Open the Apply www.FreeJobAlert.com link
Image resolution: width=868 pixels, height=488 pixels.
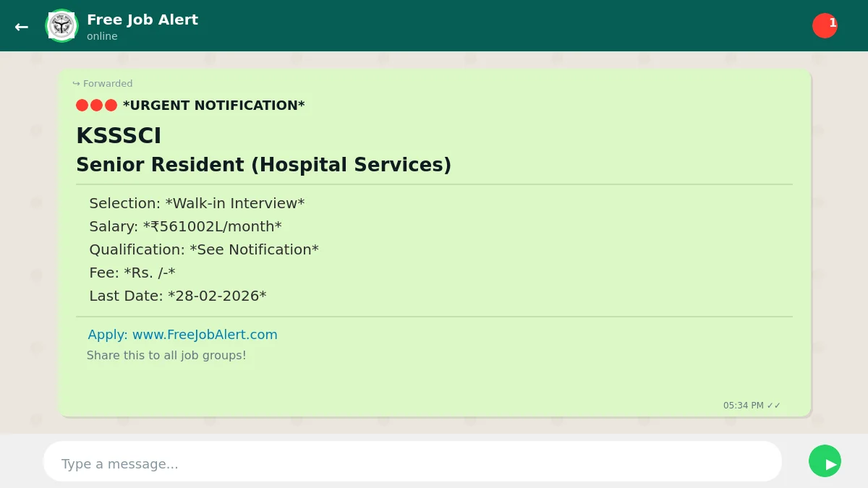[x=182, y=335]
